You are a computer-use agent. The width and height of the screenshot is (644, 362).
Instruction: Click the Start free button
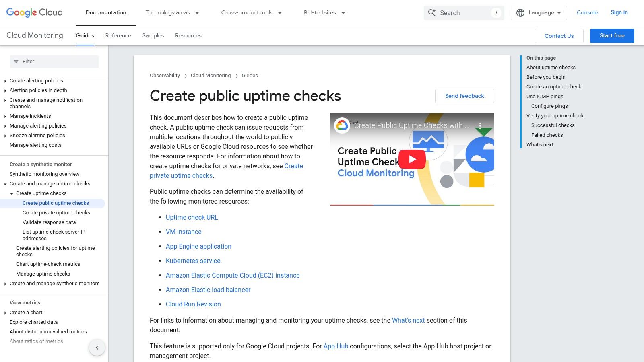612,35
